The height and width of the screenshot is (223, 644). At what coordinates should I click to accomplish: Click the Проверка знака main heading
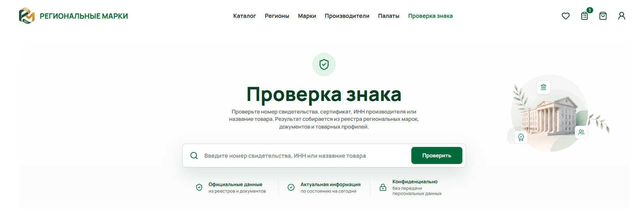click(324, 94)
